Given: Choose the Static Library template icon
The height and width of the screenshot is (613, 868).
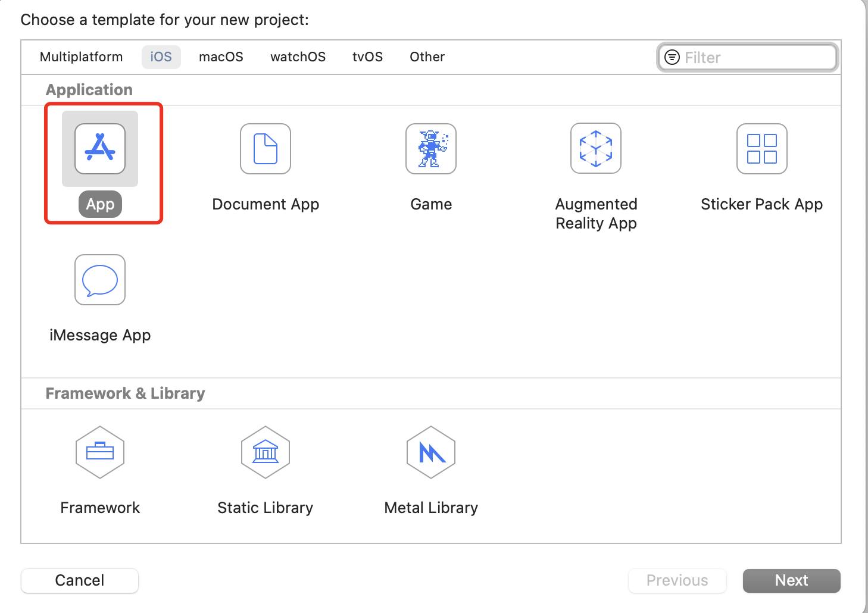Looking at the screenshot, I should click(266, 452).
